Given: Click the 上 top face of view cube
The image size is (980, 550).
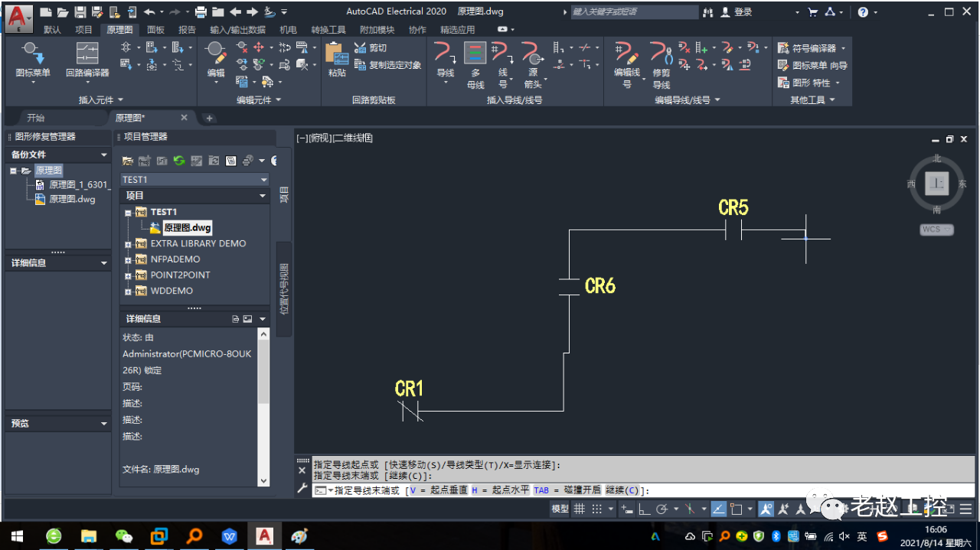Looking at the screenshot, I should coord(937,183).
